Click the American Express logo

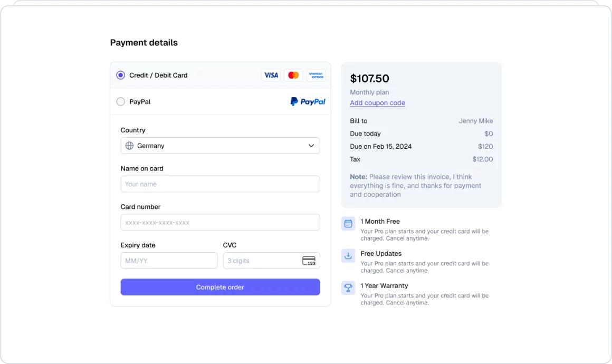coord(316,75)
